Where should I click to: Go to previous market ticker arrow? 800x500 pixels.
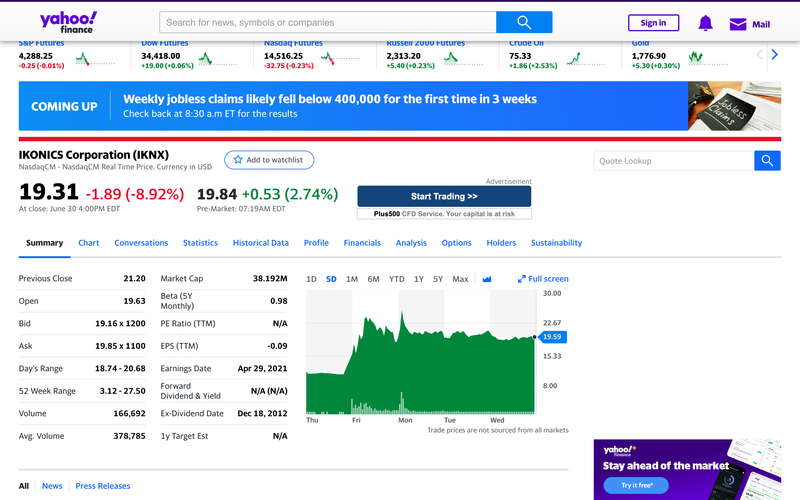click(x=760, y=55)
